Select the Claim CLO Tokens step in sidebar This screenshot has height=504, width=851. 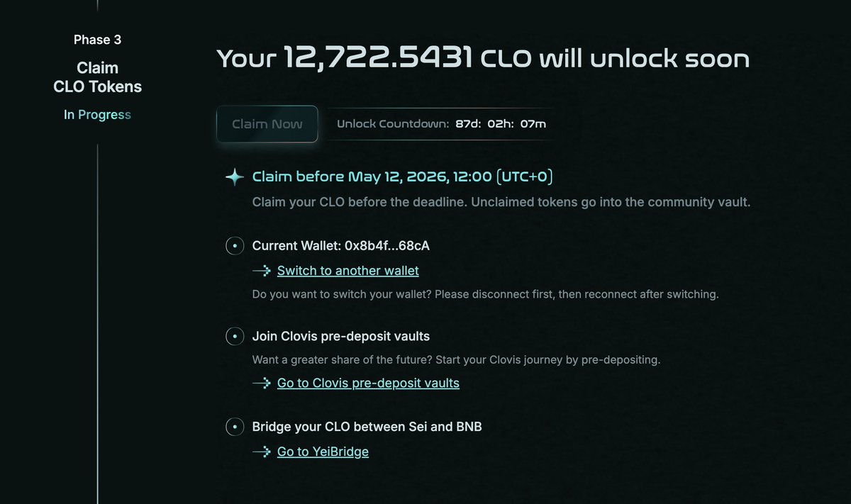97,78
